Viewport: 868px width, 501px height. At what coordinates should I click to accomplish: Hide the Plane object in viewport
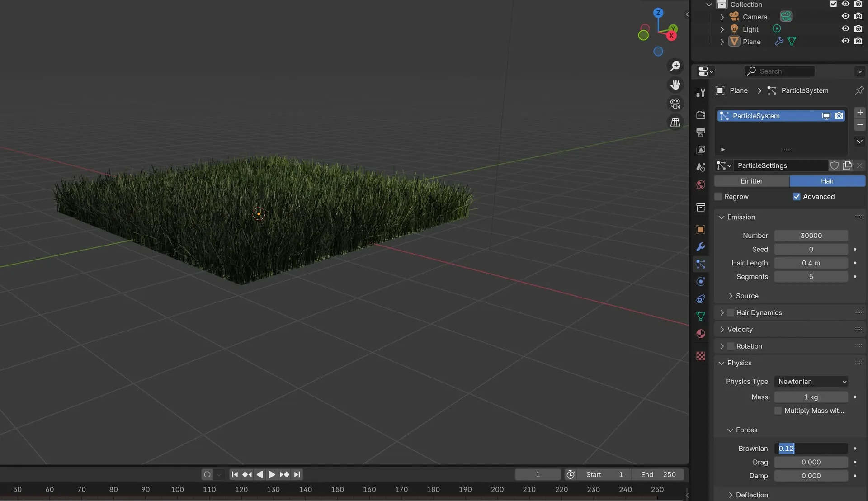pyautogui.click(x=845, y=41)
